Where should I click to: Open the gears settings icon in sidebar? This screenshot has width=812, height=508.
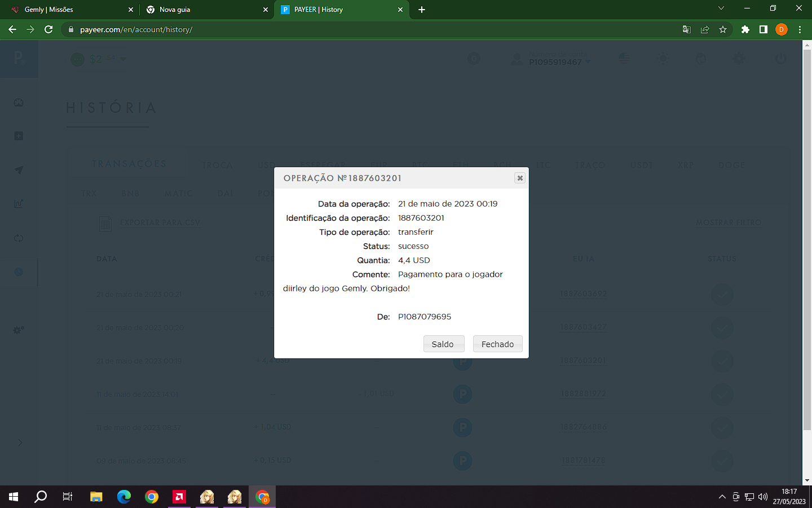19,330
